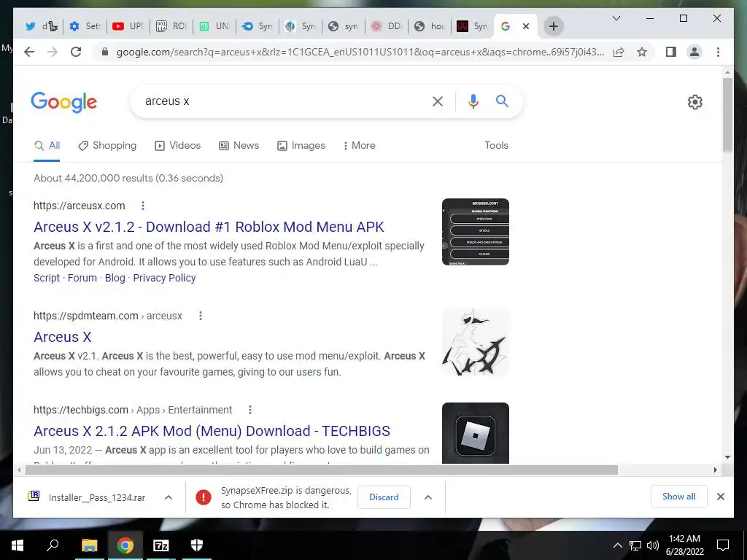Image resolution: width=747 pixels, height=560 pixels.
Task: Open Chrome's three-dot menu
Action: coord(718,52)
